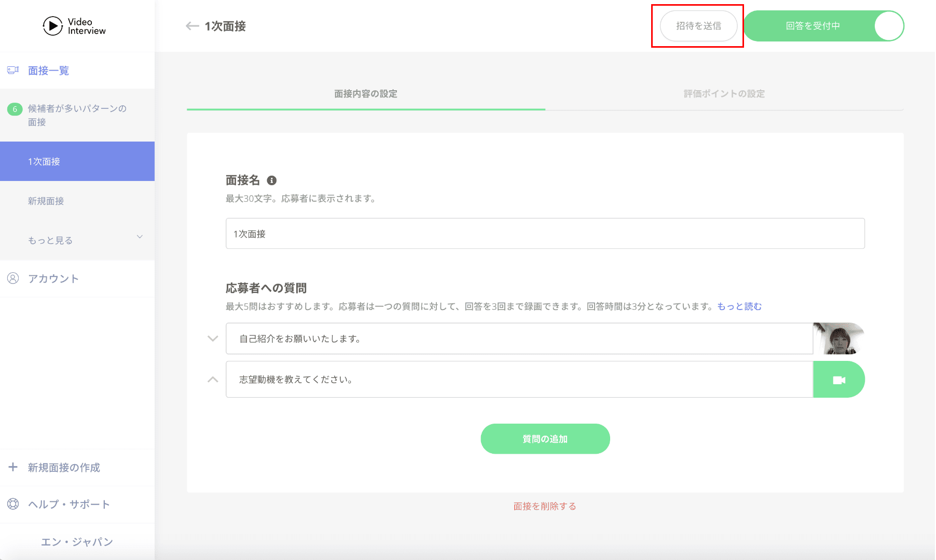This screenshot has width=936, height=560.
Task: Click the 面接を削除する link
Action: click(545, 506)
